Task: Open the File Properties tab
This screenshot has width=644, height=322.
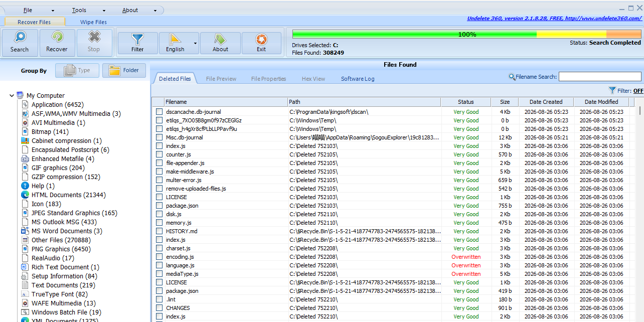Action: 269,79
